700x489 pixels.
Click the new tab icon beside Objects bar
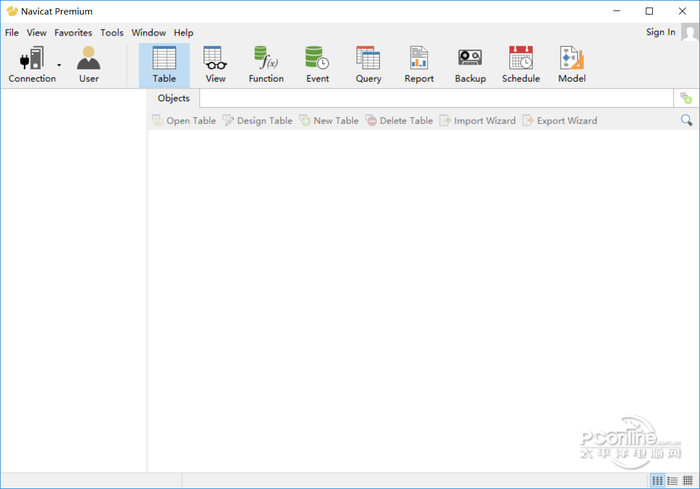(686, 98)
